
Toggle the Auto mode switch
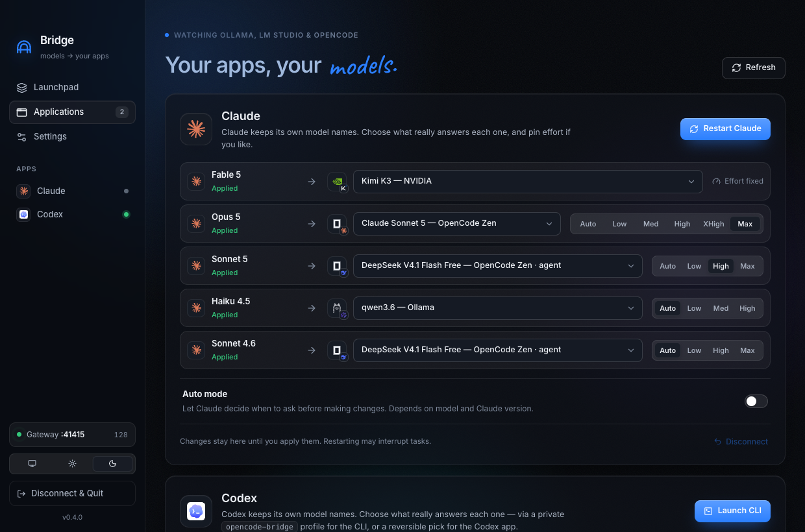point(756,402)
